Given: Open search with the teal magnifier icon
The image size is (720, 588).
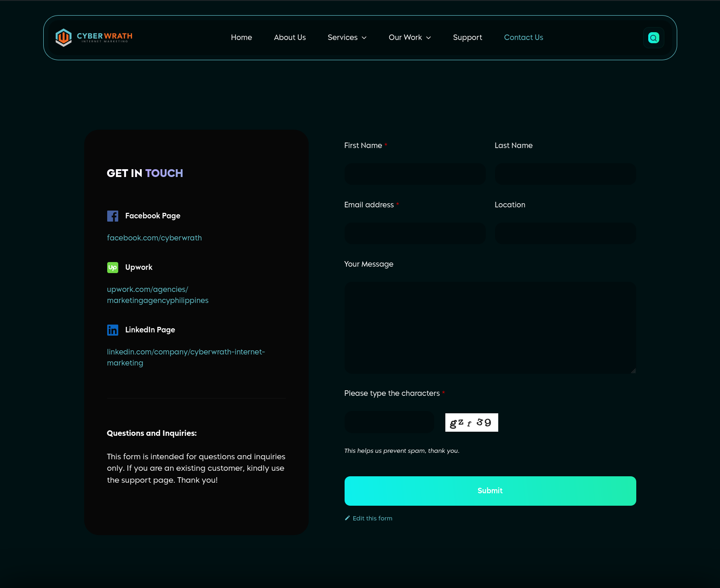Looking at the screenshot, I should coord(653,38).
